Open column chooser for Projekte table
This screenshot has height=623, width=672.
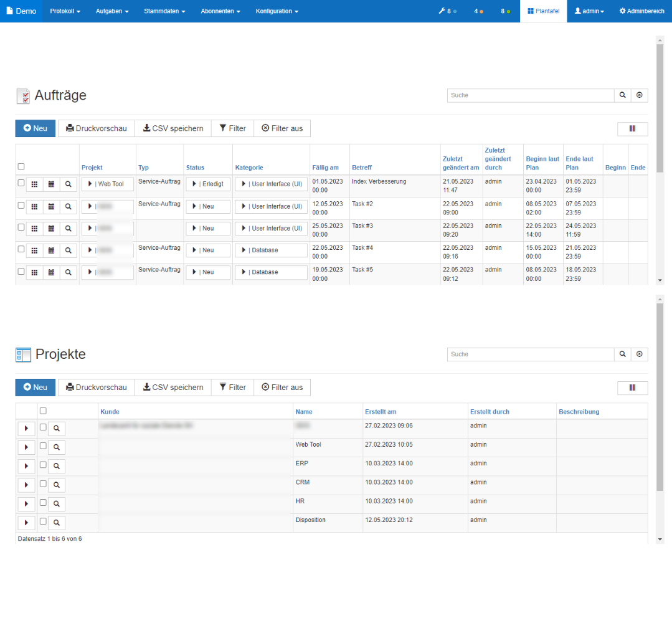(x=633, y=388)
